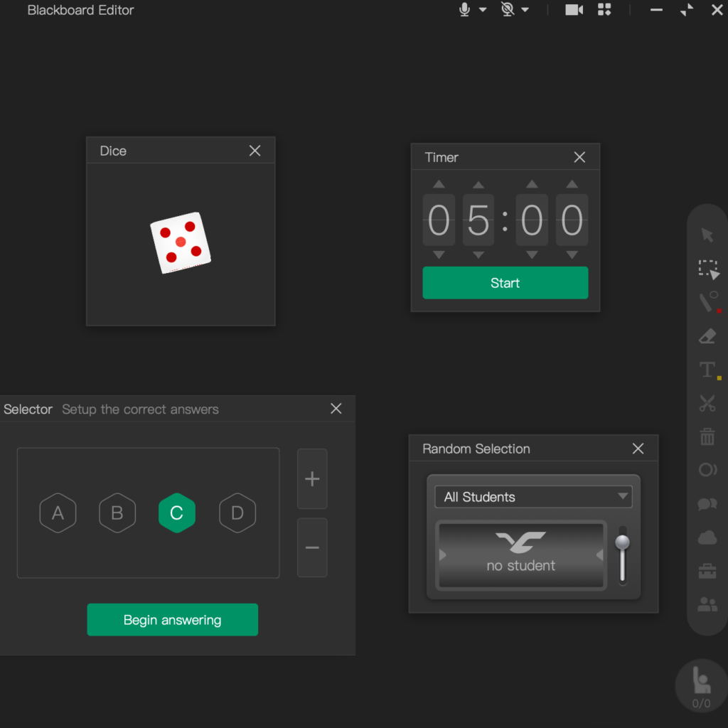
Task: Open the microphone options dropdown arrow
Action: 483,10
